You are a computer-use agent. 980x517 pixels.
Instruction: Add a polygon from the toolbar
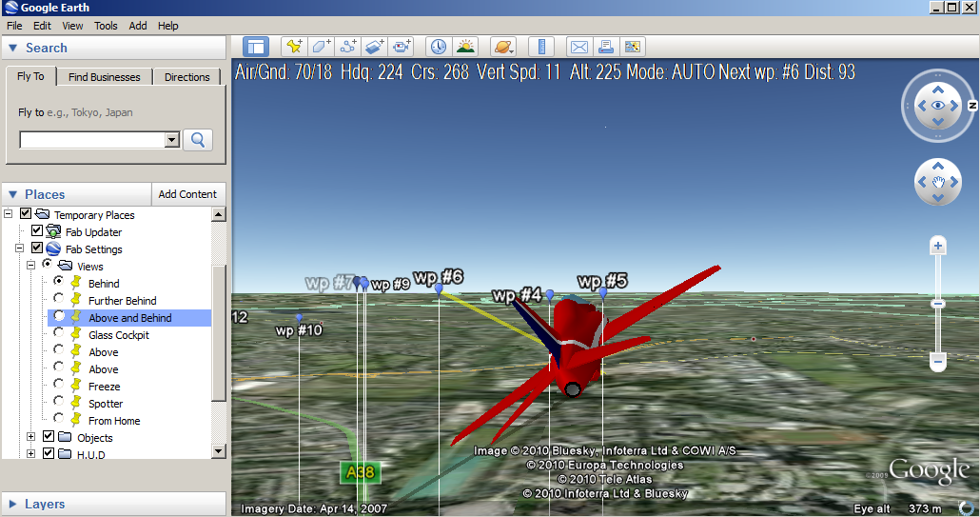[321, 47]
